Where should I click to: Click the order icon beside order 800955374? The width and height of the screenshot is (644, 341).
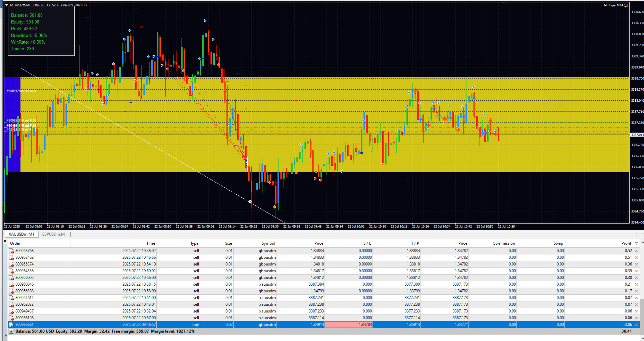click(x=11, y=264)
